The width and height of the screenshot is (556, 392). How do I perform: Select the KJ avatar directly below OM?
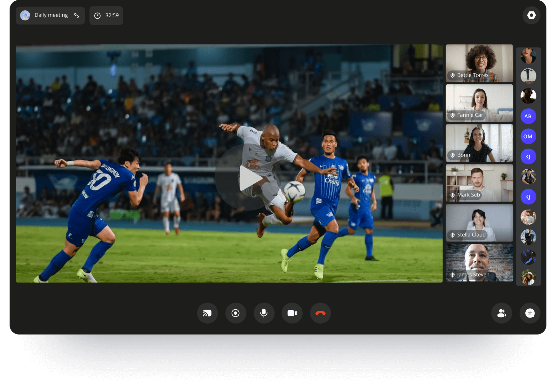[x=528, y=157]
